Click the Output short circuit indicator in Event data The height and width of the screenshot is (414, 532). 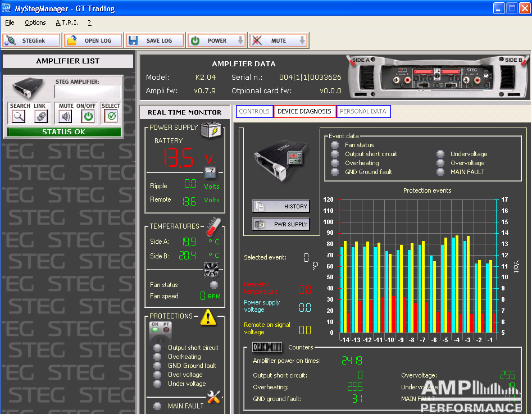pyautogui.click(x=335, y=154)
